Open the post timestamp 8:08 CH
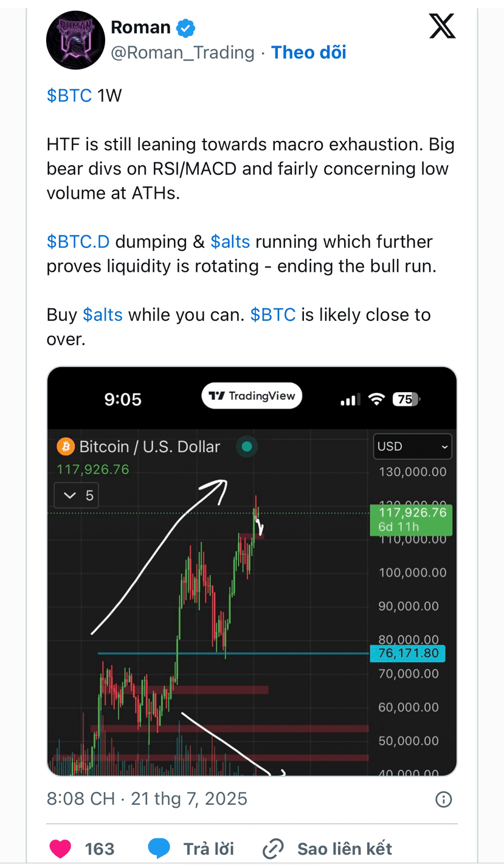 (x=81, y=798)
